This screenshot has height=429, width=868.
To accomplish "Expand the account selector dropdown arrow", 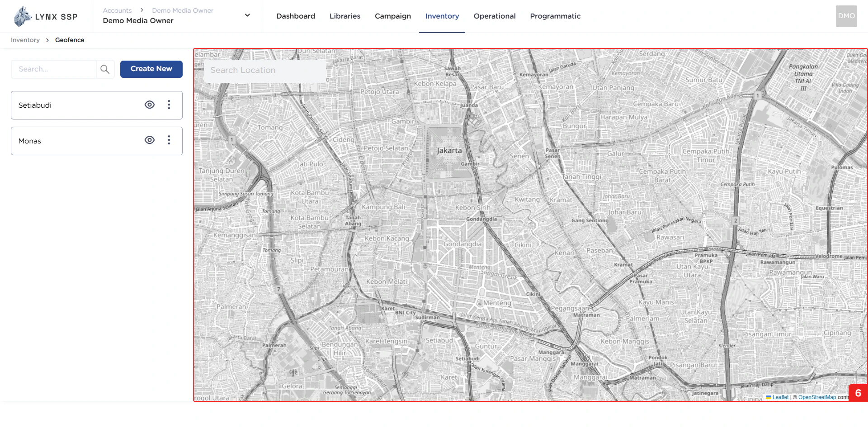I will (x=247, y=15).
